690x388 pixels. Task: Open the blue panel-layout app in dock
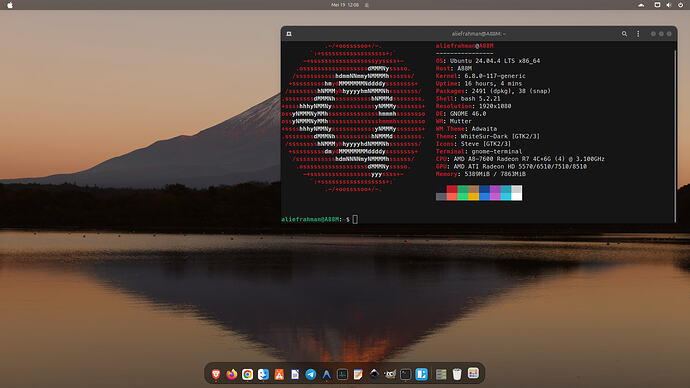click(422, 374)
